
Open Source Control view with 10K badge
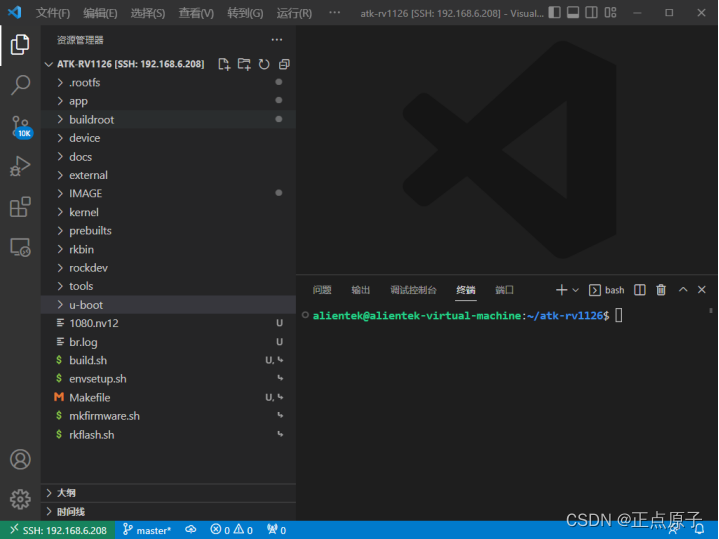pyautogui.click(x=21, y=127)
